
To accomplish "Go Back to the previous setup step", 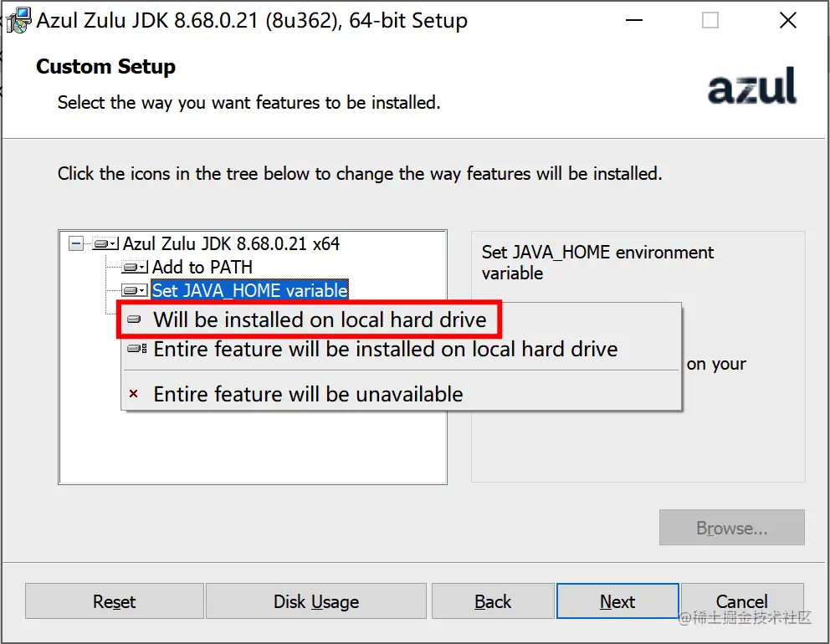I will 492,601.
